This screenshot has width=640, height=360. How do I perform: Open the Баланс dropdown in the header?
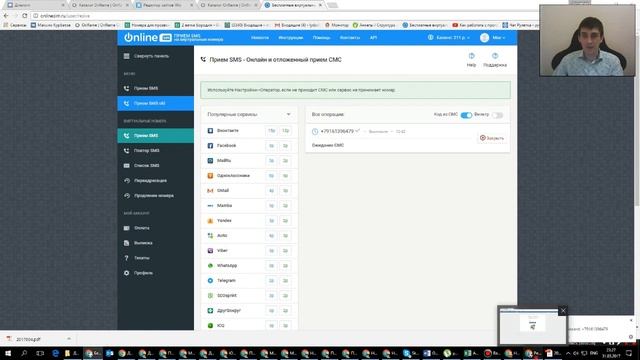click(x=449, y=38)
